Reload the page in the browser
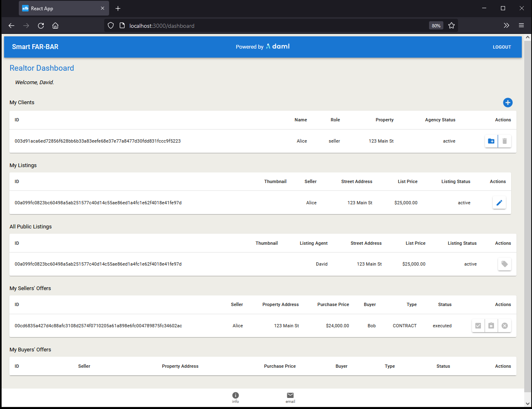This screenshot has height=409, width=532. (x=41, y=25)
